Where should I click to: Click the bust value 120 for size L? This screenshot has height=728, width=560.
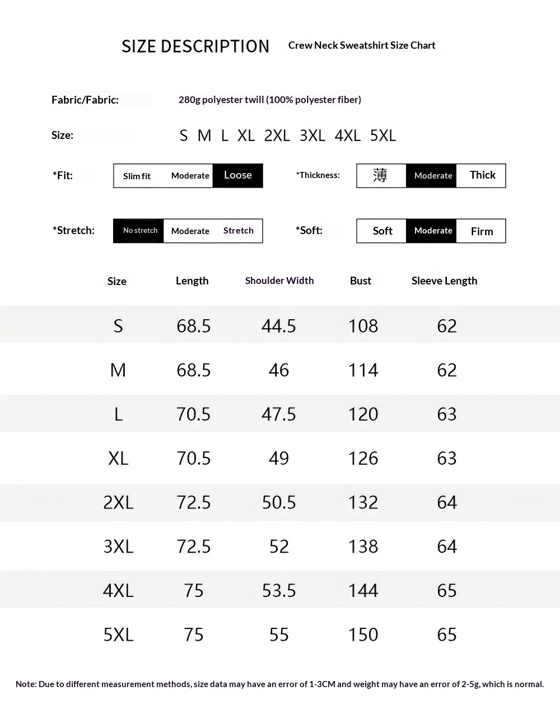(x=363, y=414)
